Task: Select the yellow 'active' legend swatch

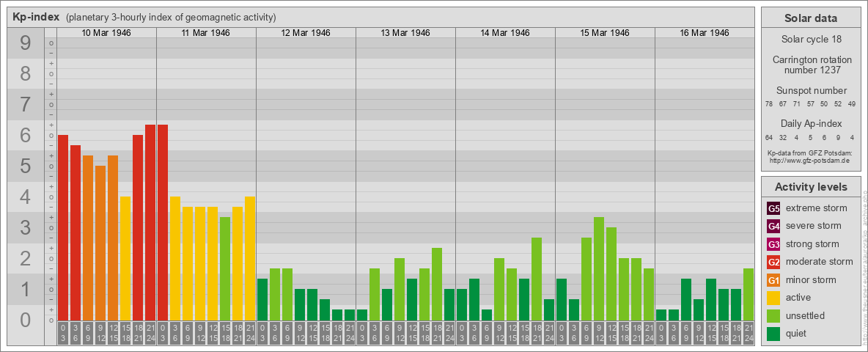Action: [773, 298]
